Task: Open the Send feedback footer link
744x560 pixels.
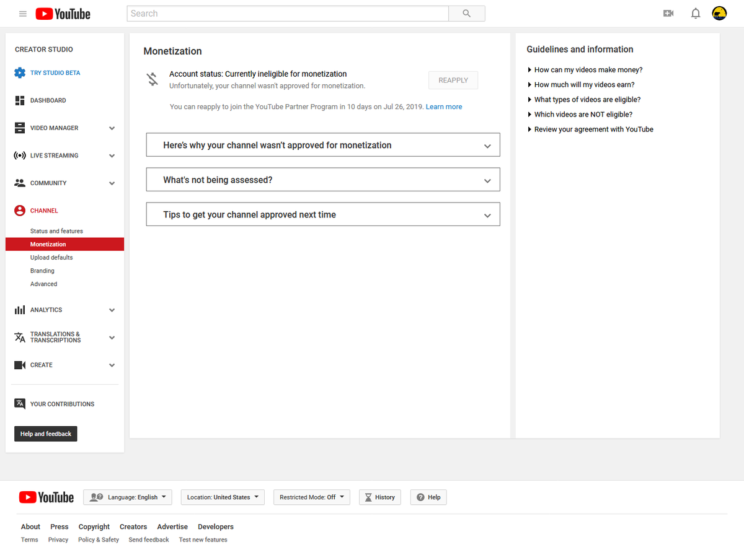Action: click(x=149, y=540)
